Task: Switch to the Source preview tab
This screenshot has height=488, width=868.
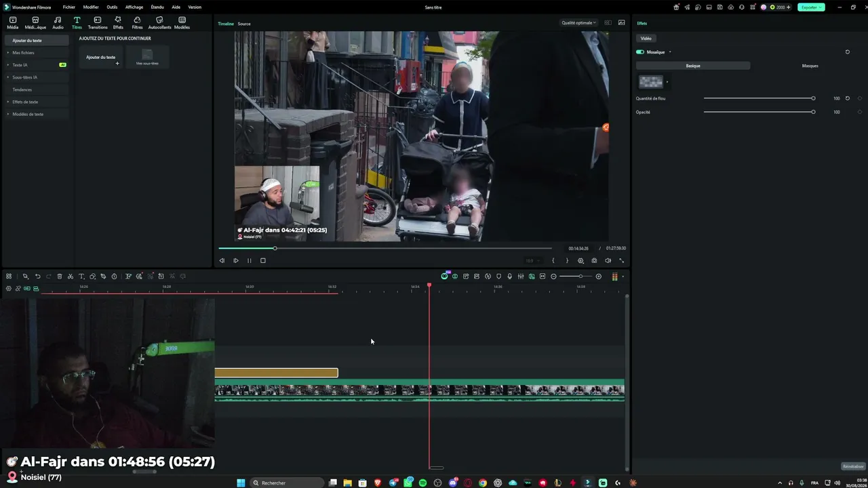Action: pyautogui.click(x=244, y=24)
